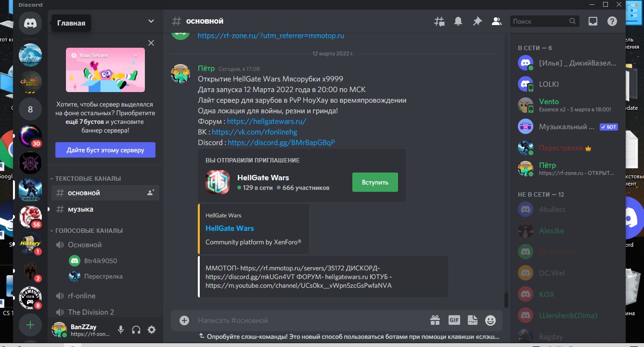The height and width of the screenshot is (347, 644).
Task: Expand the server name dropdown chevron
Action: [151, 21]
